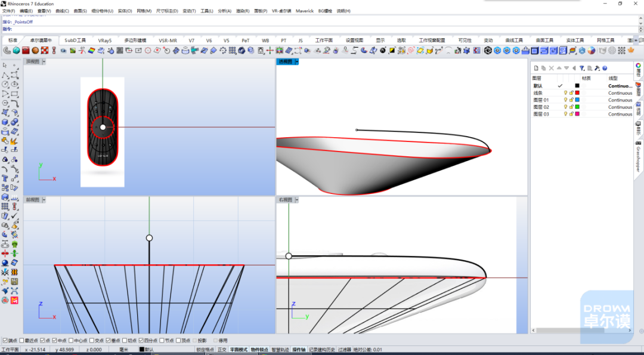Change green color swatch of 图层 02
This screenshot has width=644, height=355.
click(577, 107)
